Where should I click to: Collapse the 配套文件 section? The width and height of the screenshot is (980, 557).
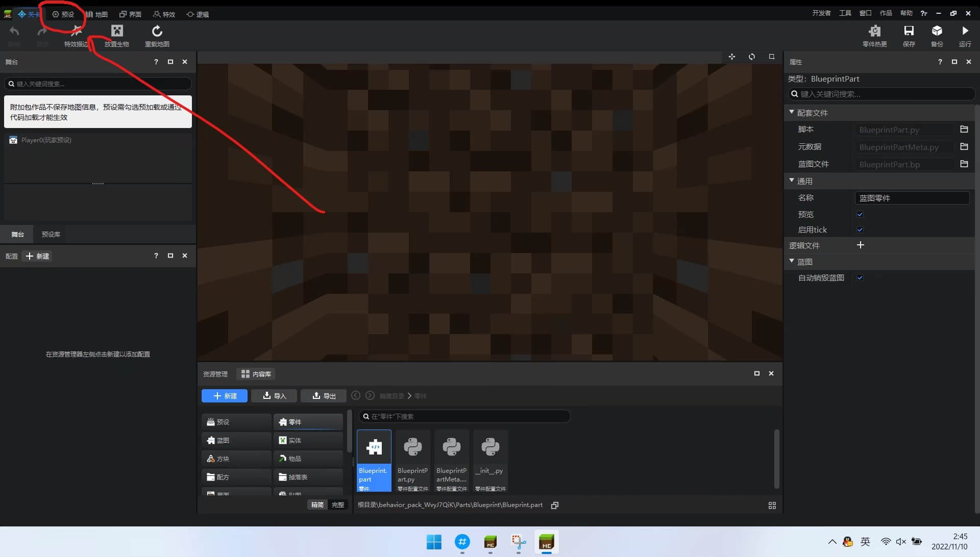(792, 112)
